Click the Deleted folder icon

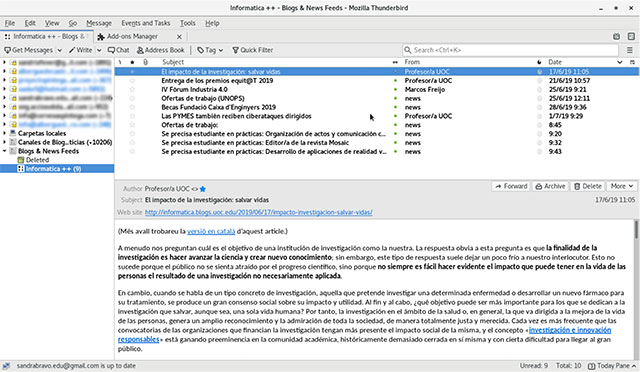(x=21, y=160)
